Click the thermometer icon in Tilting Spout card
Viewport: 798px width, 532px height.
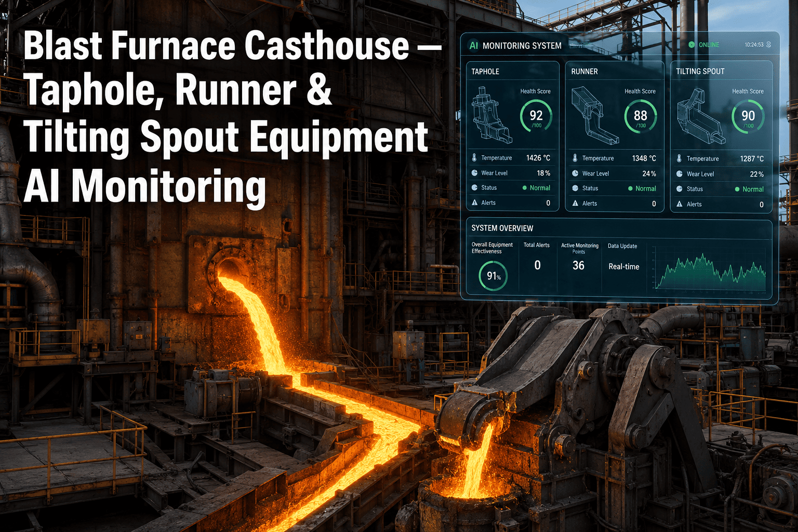(x=680, y=158)
